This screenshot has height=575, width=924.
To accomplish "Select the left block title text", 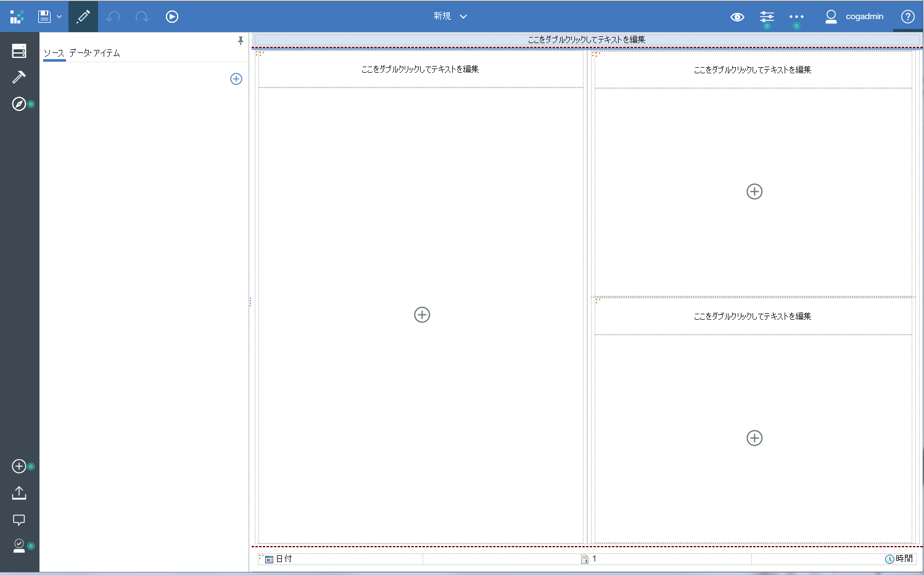I will tap(420, 69).
